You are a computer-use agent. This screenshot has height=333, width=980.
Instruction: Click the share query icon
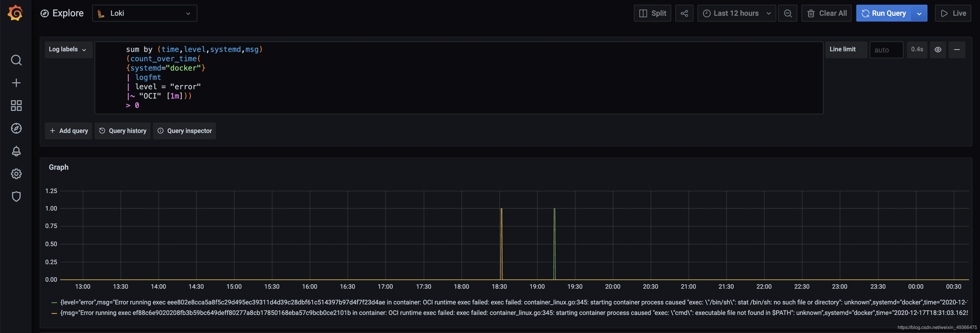click(684, 13)
